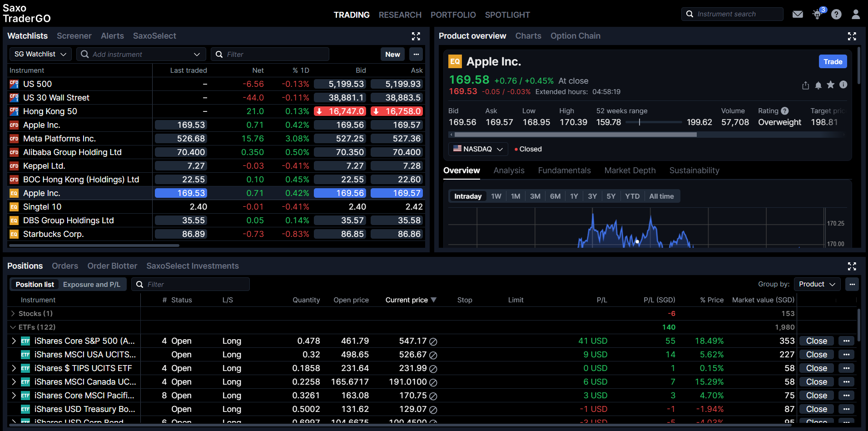Screen dimensions: 868x431
Task: Open the notifications lightbulb icon
Action: coord(818,15)
